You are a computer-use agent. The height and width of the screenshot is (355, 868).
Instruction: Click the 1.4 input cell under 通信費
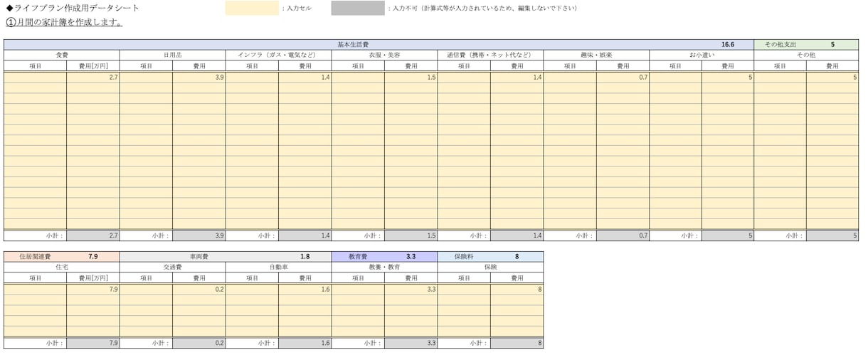pos(517,77)
